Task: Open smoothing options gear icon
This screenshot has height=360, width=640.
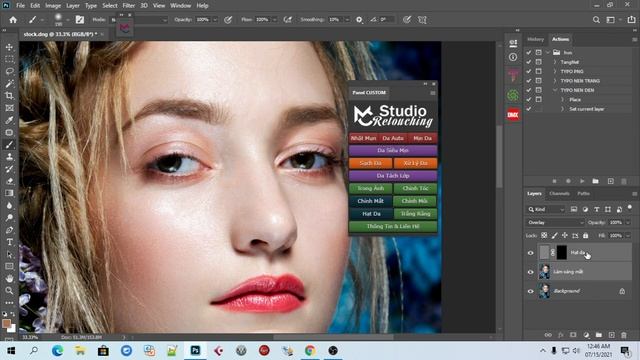Action: point(359,20)
